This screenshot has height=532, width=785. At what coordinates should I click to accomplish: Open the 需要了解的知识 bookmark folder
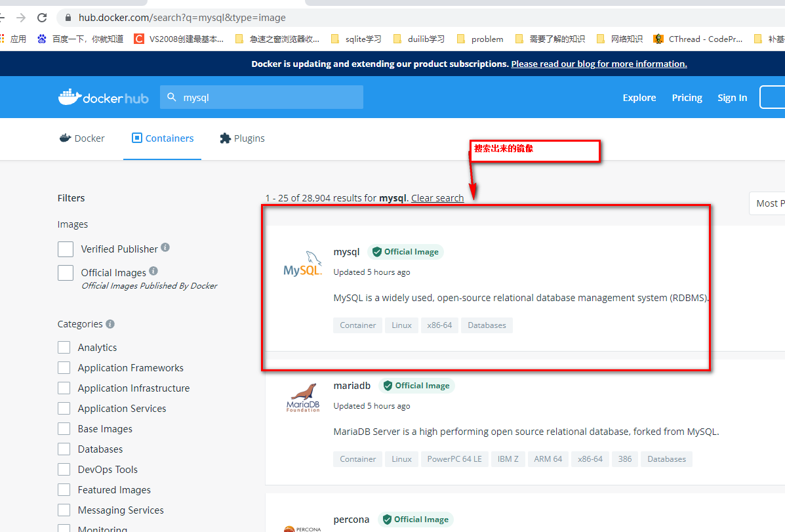tap(550, 39)
